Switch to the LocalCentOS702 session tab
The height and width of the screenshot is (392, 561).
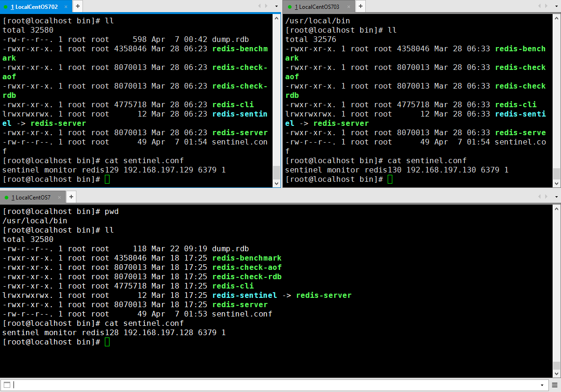36,7
